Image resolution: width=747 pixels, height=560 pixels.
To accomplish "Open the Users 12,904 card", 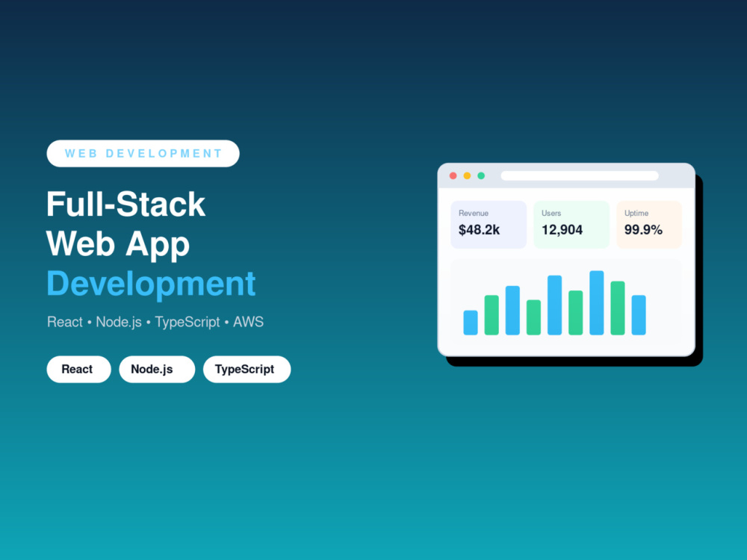I will (x=571, y=224).
